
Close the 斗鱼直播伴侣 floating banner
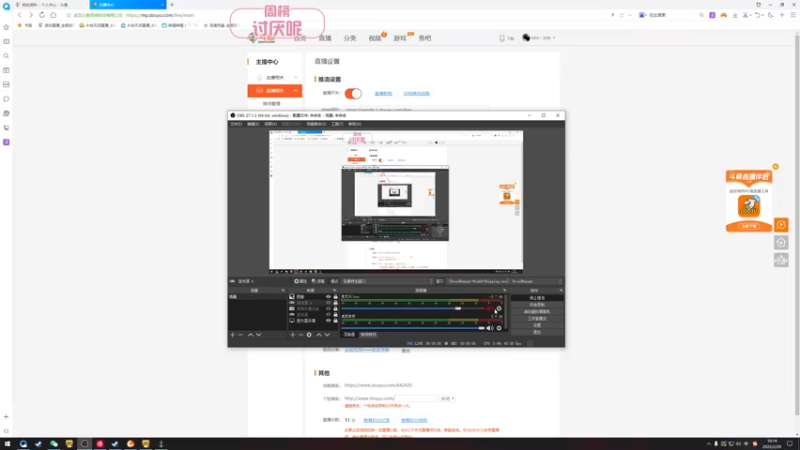click(x=776, y=167)
